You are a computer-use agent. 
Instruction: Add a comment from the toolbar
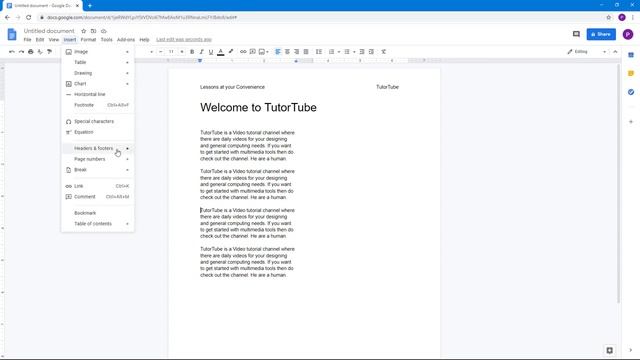coord(253,52)
